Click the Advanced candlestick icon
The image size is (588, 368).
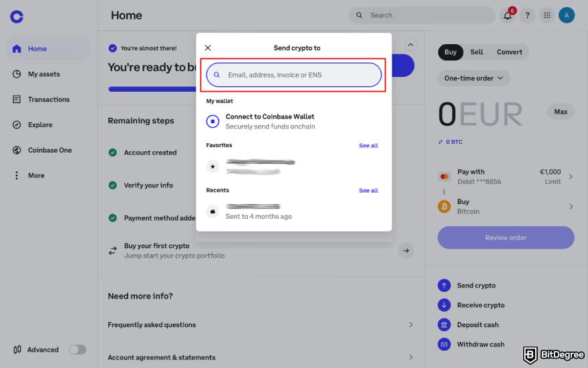pos(17,349)
